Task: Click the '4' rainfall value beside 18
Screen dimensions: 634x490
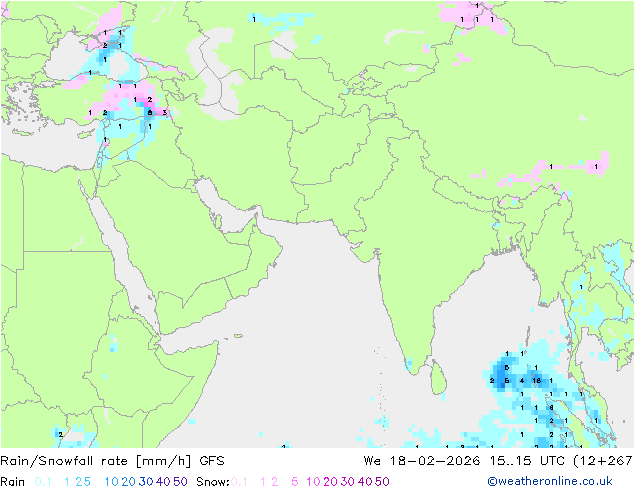Action: [x=522, y=380]
